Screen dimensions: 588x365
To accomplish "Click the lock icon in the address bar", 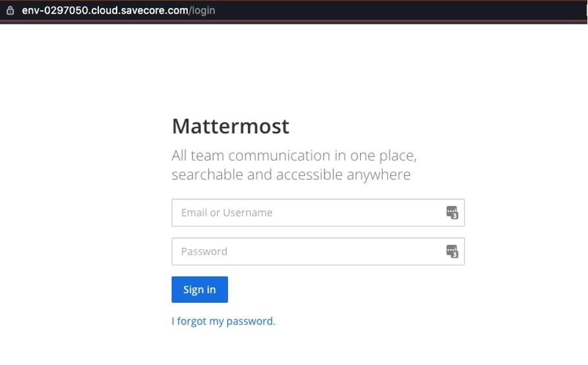I will (x=10, y=10).
